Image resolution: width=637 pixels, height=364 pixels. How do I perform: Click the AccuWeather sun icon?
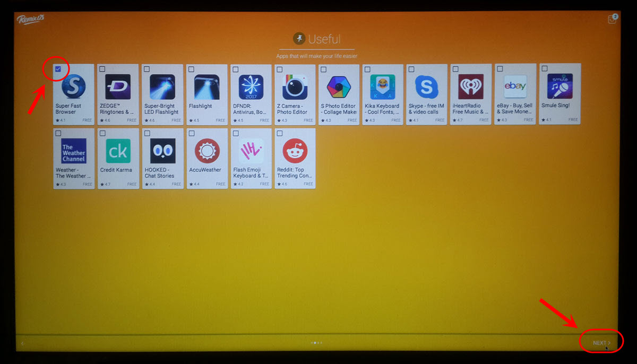point(206,151)
